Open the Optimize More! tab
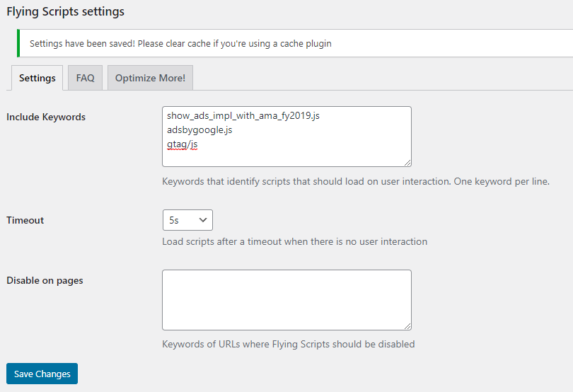The width and height of the screenshot is (573, 392). pos(150,78)
